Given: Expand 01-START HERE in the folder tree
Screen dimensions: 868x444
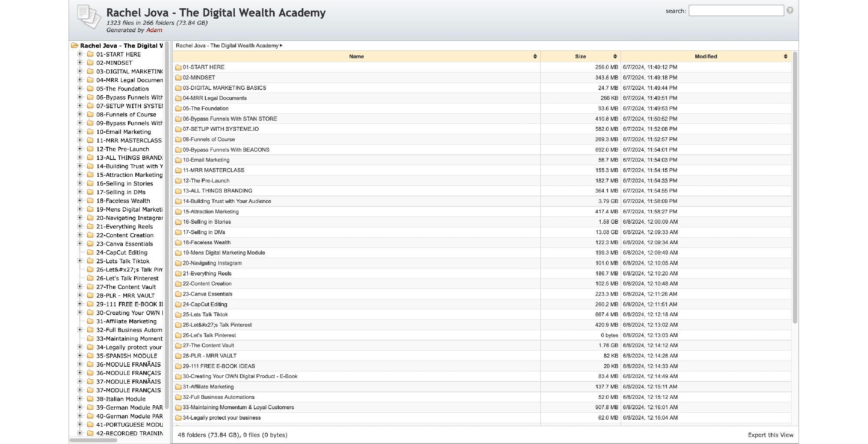Looking at the screenshot, I should (x=80, y=54).
